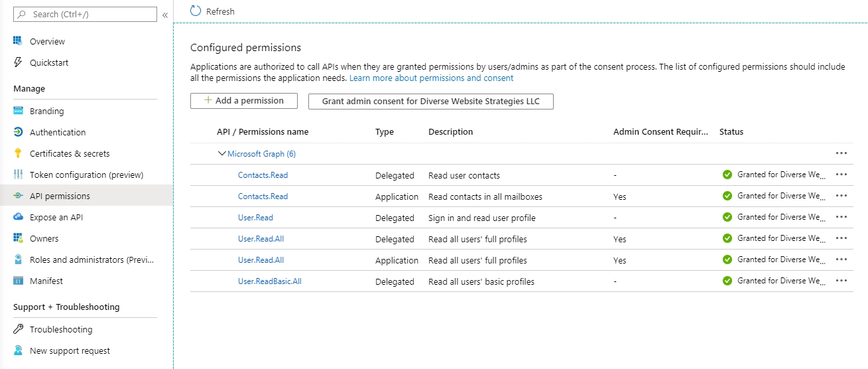The height and width of the screenshot is (369, 868).
Task: Click 'Sign in and read user profile' description
Action: pos(482,218)
